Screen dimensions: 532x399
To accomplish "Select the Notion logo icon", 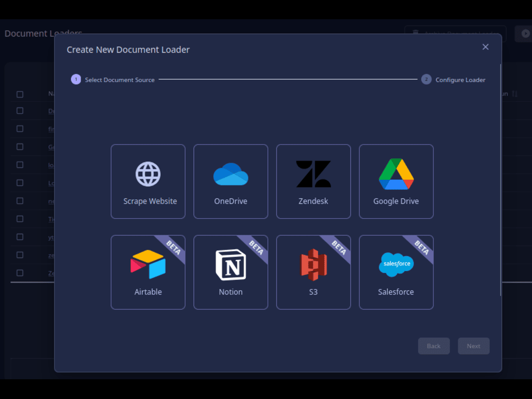I will click(231, 264).
